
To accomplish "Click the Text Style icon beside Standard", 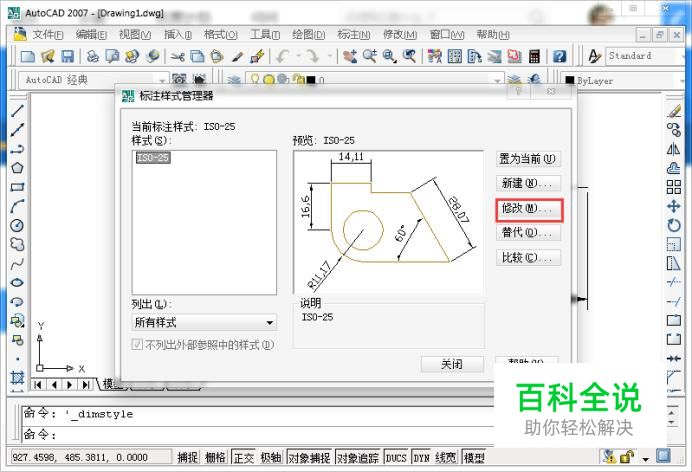I will tap(594, 56).
